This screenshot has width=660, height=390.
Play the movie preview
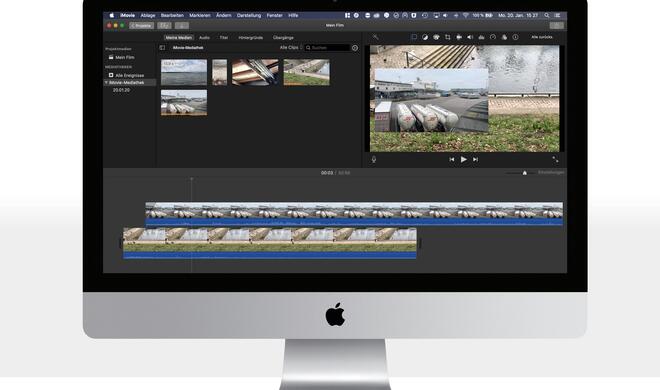pos(463,159)
